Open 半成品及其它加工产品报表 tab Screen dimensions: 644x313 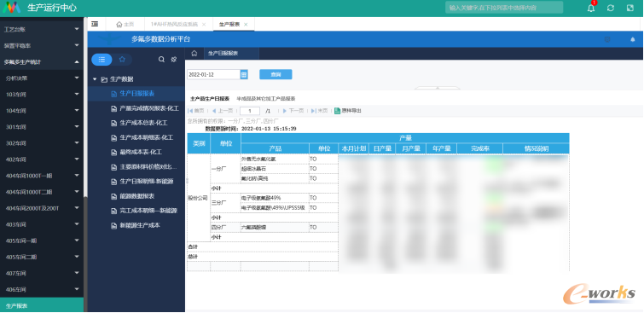tap(266, 99)
